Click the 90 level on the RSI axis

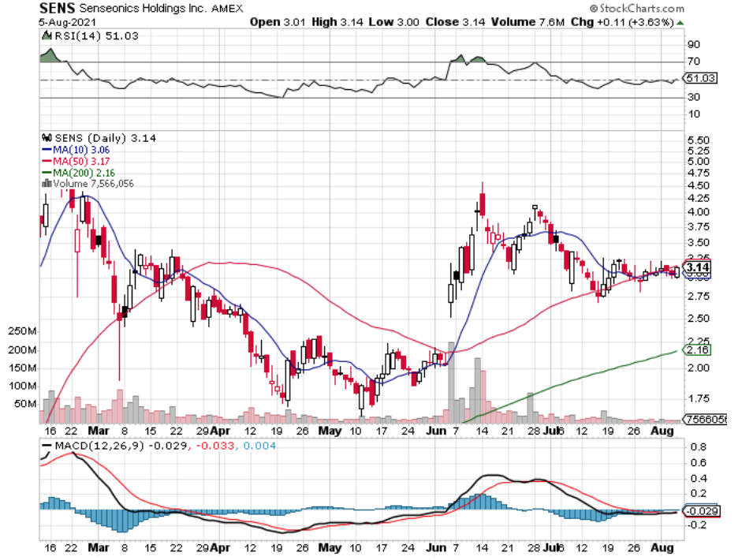[x=694, y=44]
